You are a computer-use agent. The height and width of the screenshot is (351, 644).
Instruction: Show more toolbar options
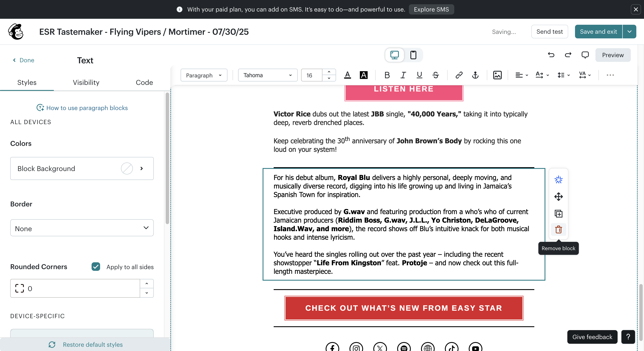tap(610, 75)
